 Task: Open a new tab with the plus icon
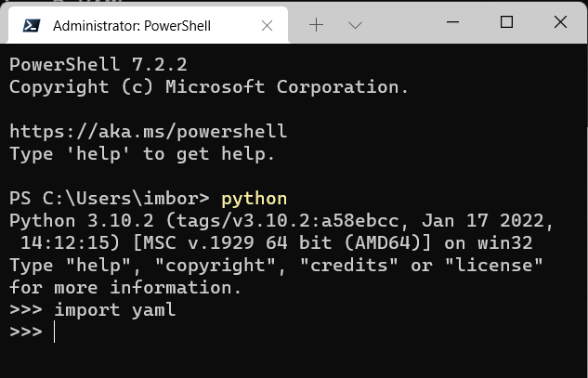coord(316,25)
